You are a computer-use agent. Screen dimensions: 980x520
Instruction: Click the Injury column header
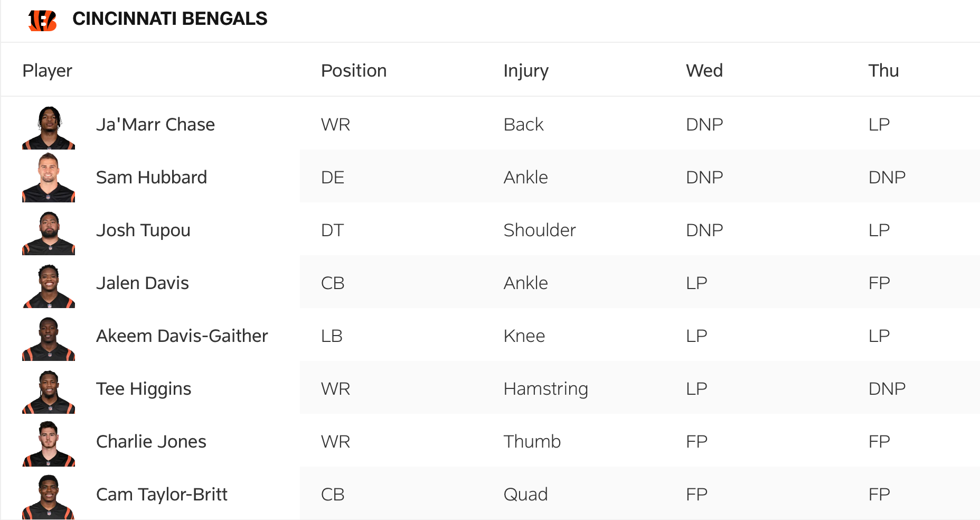tap(526, 71)
